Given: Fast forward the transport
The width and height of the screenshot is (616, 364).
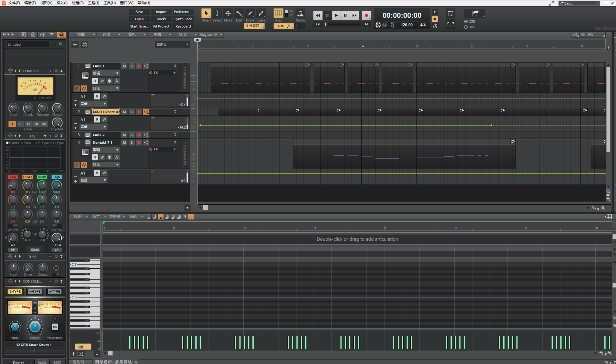Looking at the screenshot, I should click(x=354, y=15).
